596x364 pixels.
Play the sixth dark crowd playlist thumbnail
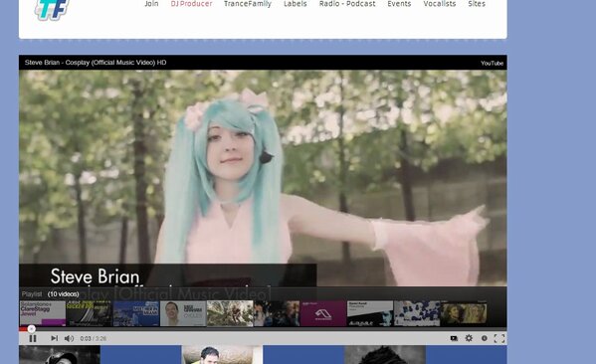point(277,313)
